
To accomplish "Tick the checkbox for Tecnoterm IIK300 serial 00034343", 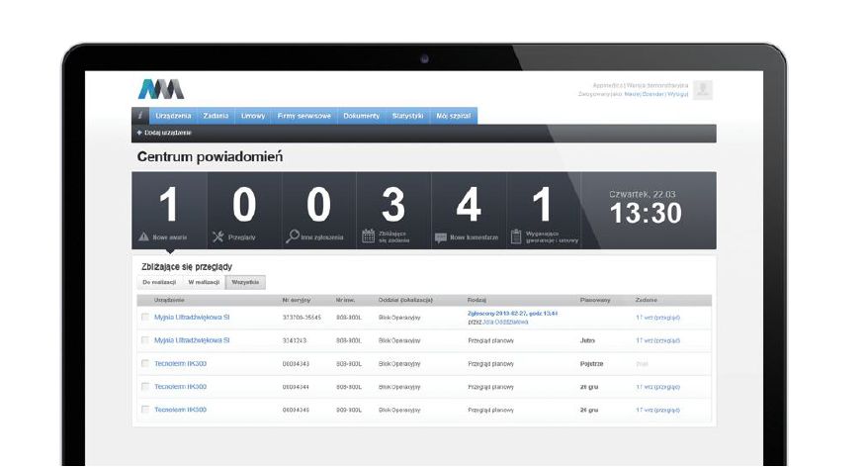I will tap(145, 363).
